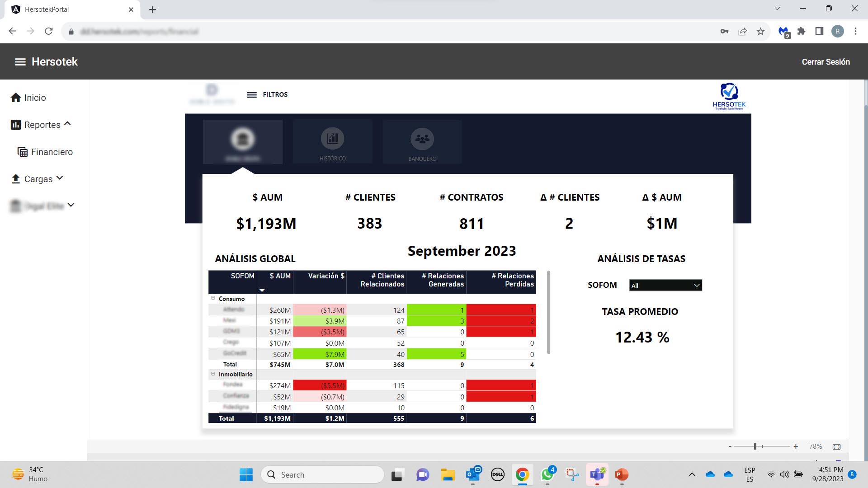Click the $ AUM sort arrow
868x488 pixels.
point(262,290)
